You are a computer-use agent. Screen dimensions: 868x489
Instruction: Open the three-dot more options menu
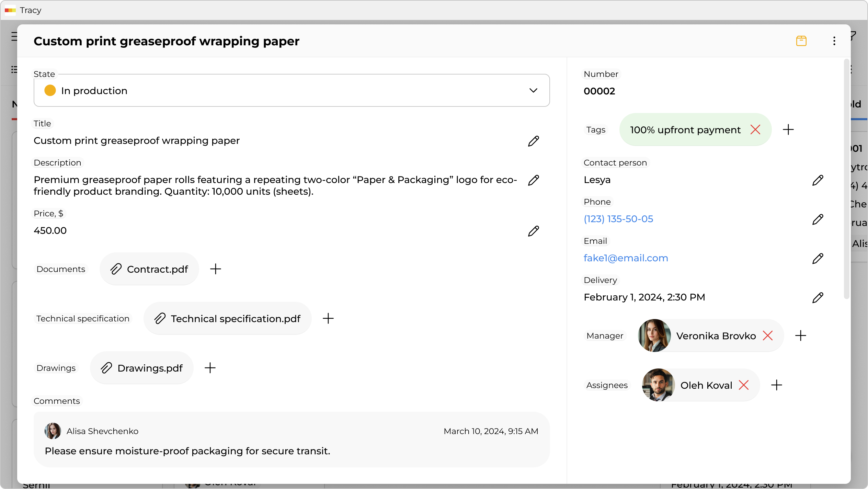(x=834, y=41)
